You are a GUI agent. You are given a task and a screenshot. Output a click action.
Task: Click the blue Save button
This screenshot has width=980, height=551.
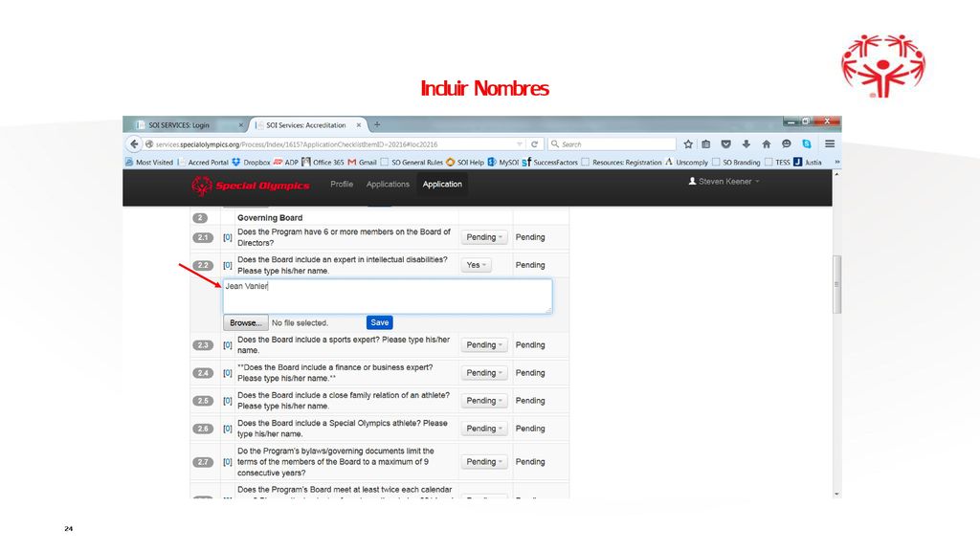[x=379, y=322]
